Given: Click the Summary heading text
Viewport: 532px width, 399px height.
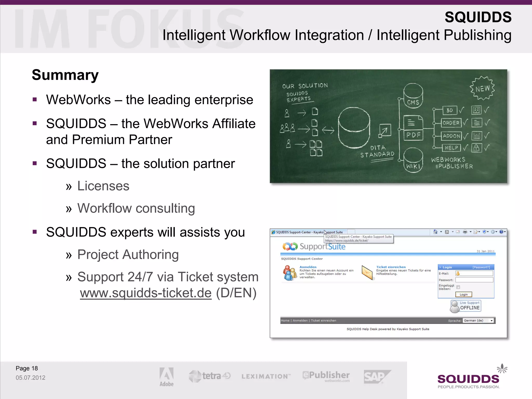Looking at the screenshot, I should [x=65, y=75].
